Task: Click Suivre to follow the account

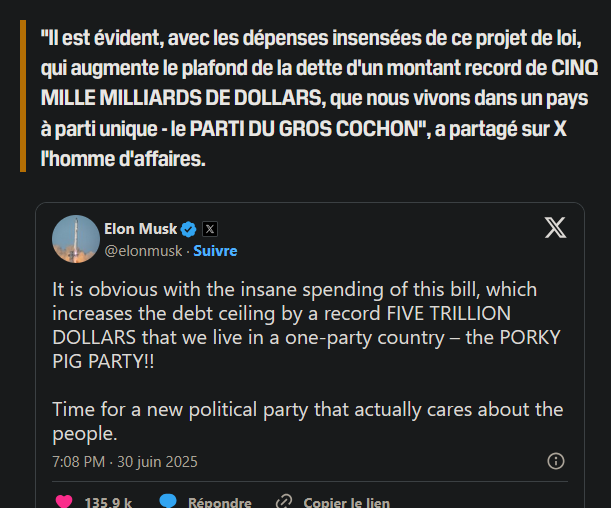Action: click(215, 251)
